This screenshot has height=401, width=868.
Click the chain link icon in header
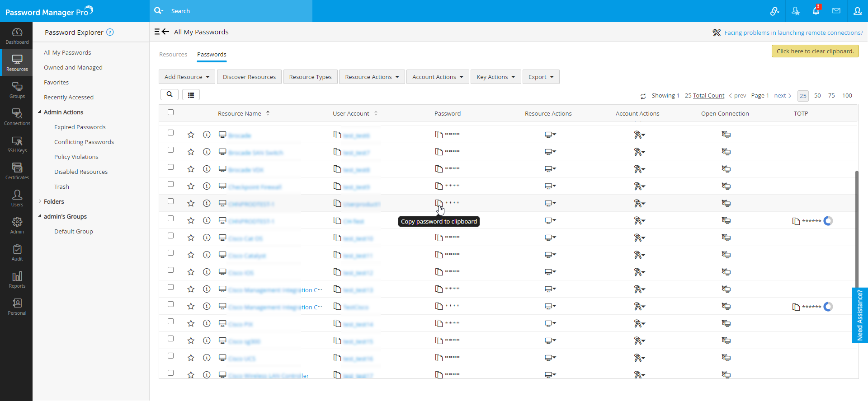click(x=775, y=11)
